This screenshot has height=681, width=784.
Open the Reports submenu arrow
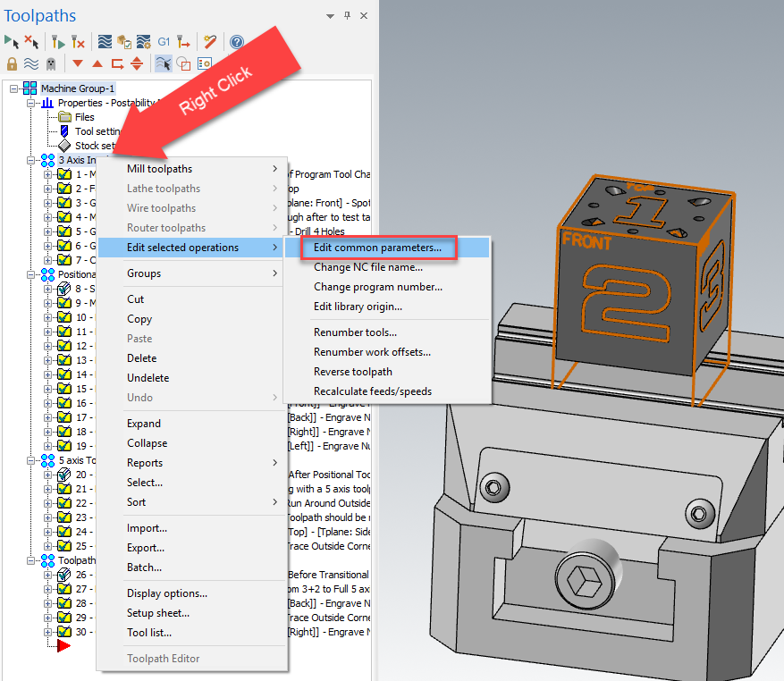pos(275,463)
